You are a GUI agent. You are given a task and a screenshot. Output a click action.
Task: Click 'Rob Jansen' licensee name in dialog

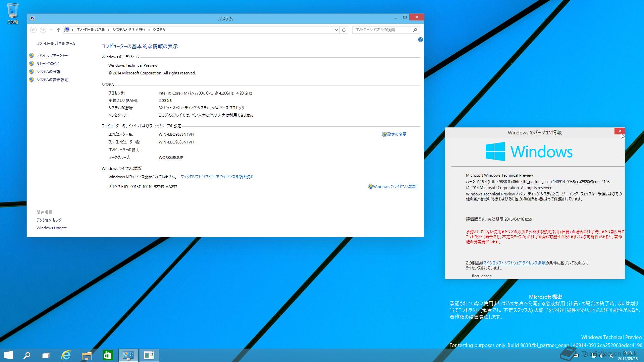pos(482,276)
